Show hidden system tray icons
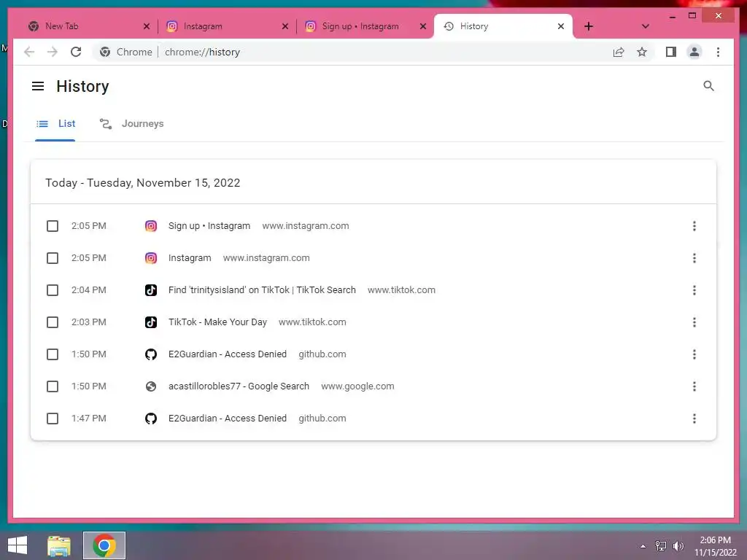The width and height of the screenshot is (747, 560). [x=643, y=546]
